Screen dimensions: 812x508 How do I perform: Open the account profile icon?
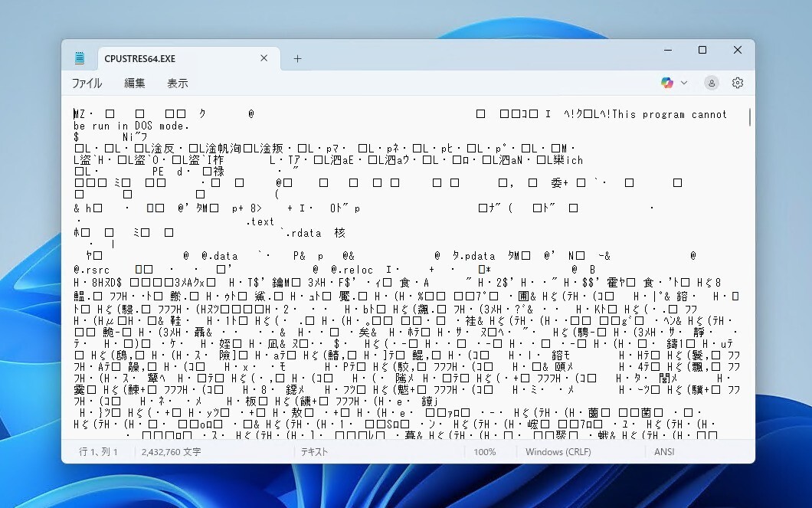click(x=712, y=83)
